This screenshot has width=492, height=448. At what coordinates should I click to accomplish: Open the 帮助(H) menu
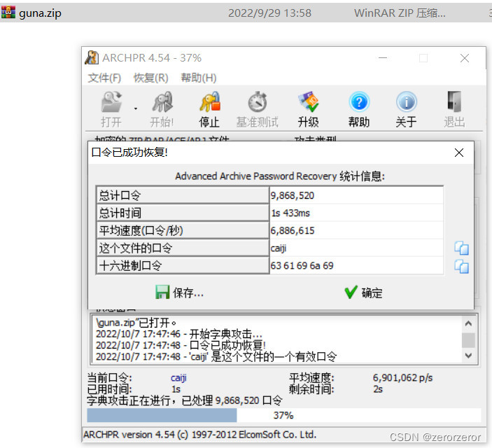[199, 78]
